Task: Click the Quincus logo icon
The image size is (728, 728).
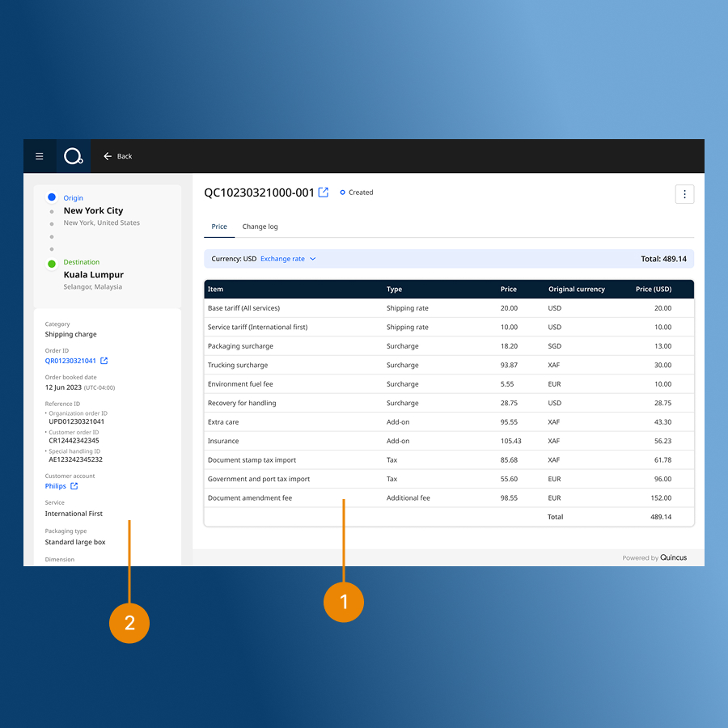Action: (x=74, y=156)
